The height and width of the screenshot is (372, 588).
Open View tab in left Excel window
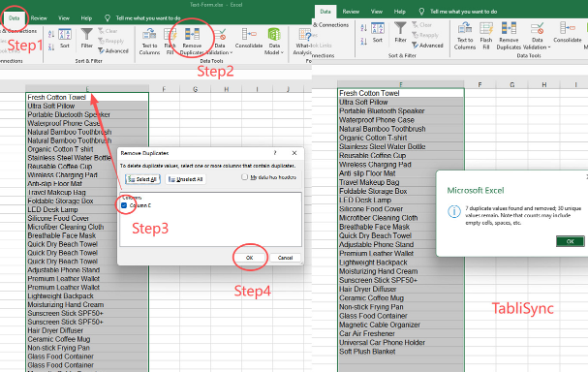click(64, 18)
